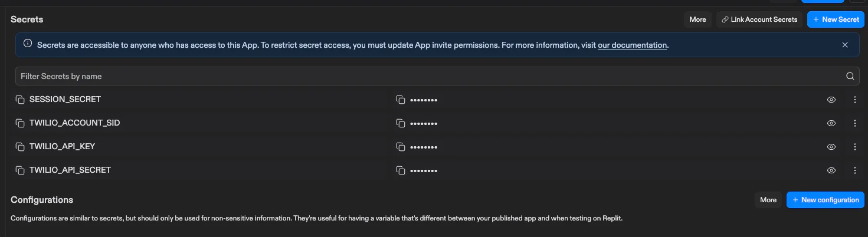Screen dimensions: 868x237
Task: Copy the TWILIO_API_SECRET name
Action: 20,170
